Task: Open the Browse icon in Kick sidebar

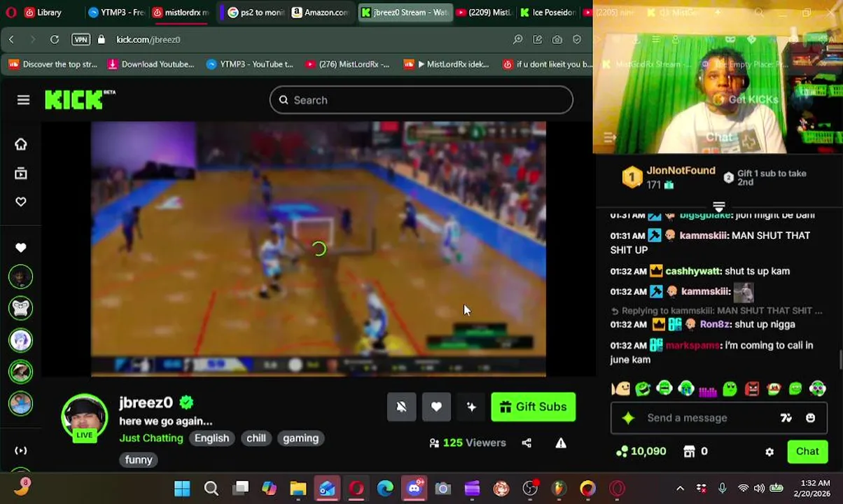Action: 21,173
